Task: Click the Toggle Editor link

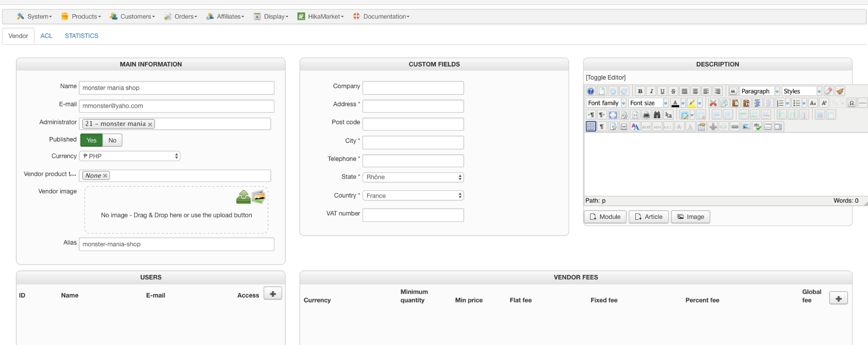Action: coord(606,77)
